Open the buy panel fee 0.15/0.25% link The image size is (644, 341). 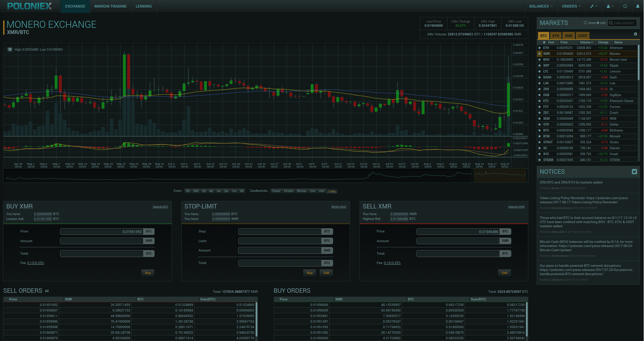click(36, 263)
